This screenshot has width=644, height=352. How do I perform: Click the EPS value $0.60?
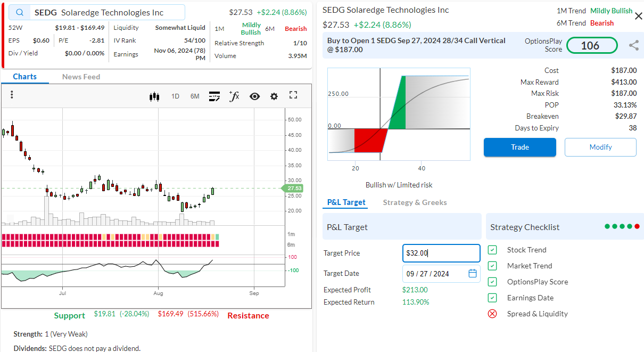[41, 40]
